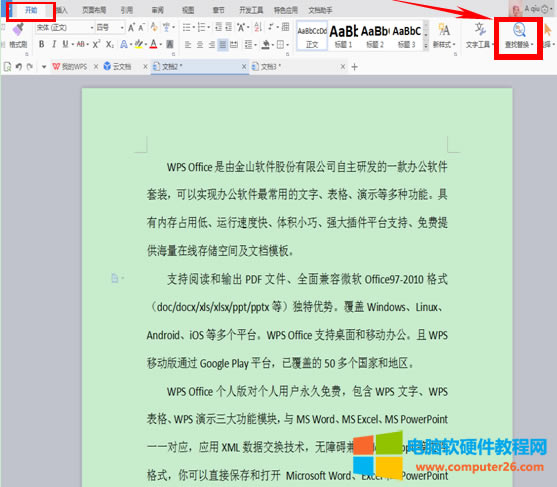This screenshot has width=557, height=487.
Task: Click the borders icon
Action: pyautogui.click(x=280, y=45)
